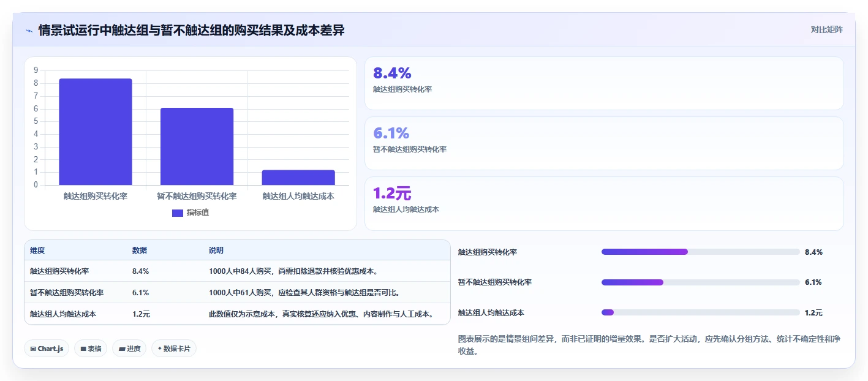Click the y-axis tick label 9

[36, 70]
